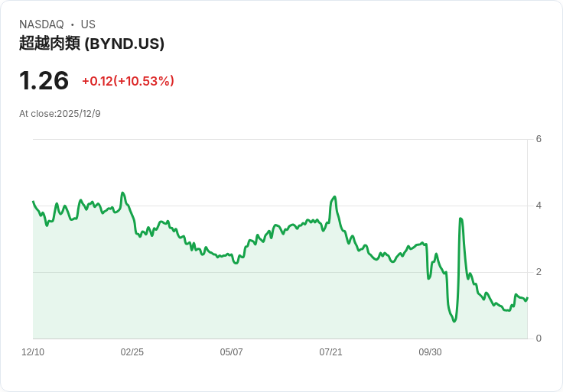Screen dimensions: 563x392
Task: Click the leftmost start of the green line
Action: 33,202
